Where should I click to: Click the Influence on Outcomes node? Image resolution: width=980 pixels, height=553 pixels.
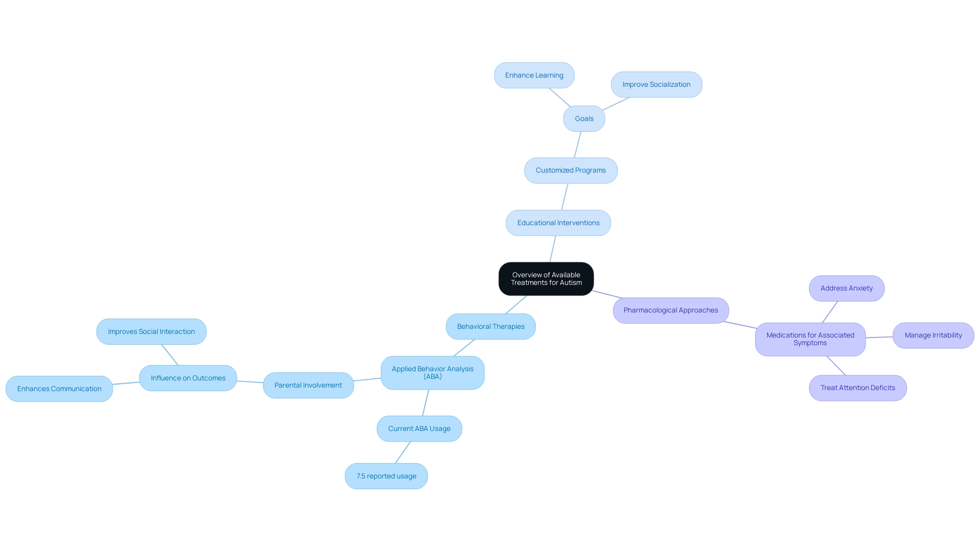click(x=188, y=377)
